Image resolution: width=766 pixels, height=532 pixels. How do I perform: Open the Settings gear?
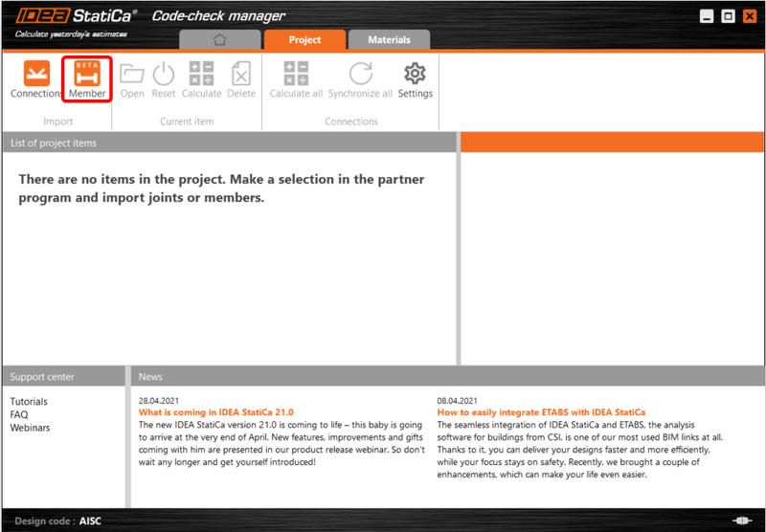415,79
